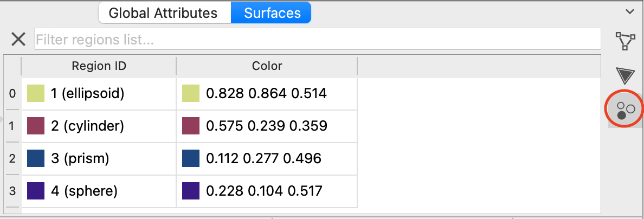This screenshot has width=644, height=219.
Task: Click row header number 0
Action: pos(12,94)
